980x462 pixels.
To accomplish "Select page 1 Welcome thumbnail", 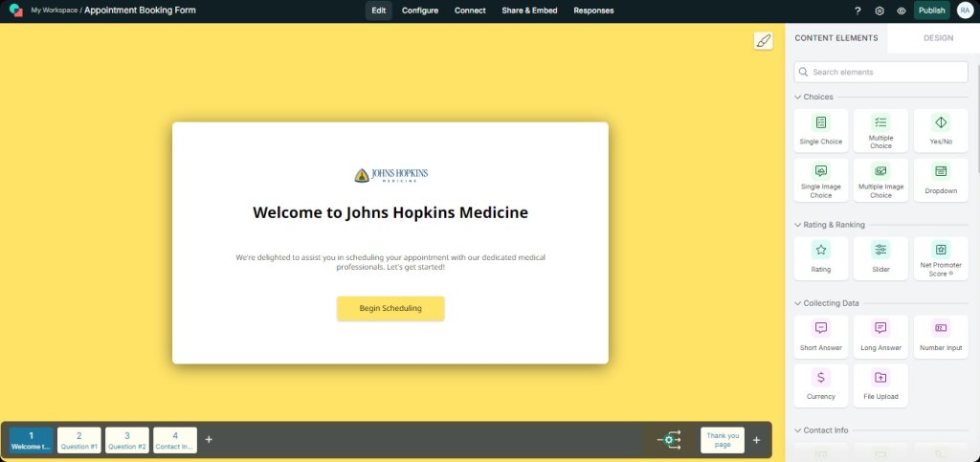I will [32, 440].
